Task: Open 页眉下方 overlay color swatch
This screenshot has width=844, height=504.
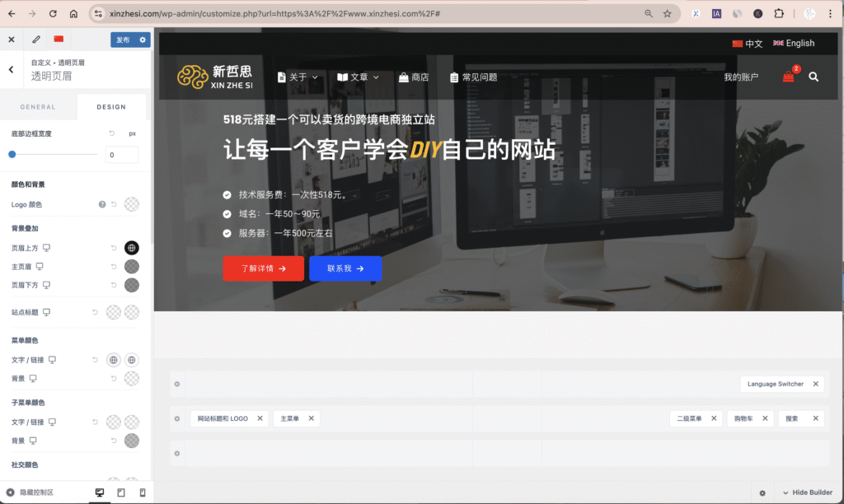Action: coord(132,285)
